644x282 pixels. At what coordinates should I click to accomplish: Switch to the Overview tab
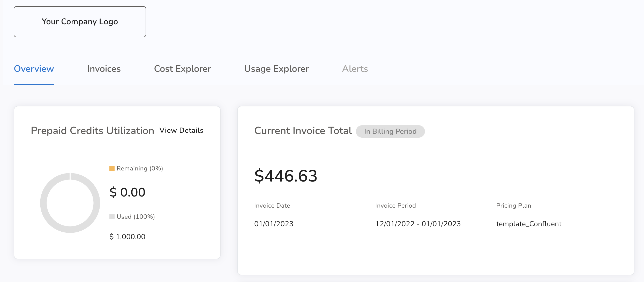pos(34,69)
